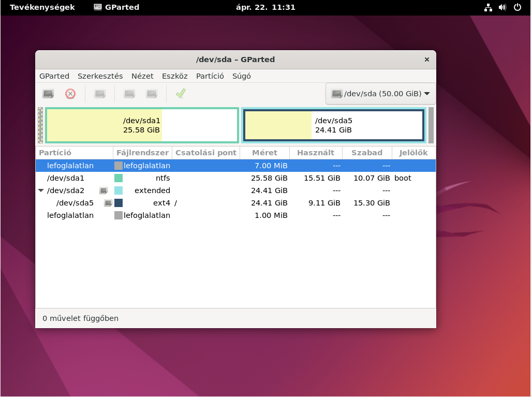Viewport: 532px width, 397px height.
Task: Click the mounted key icon on /dev/sda5 row
Action: coord(108,203)
